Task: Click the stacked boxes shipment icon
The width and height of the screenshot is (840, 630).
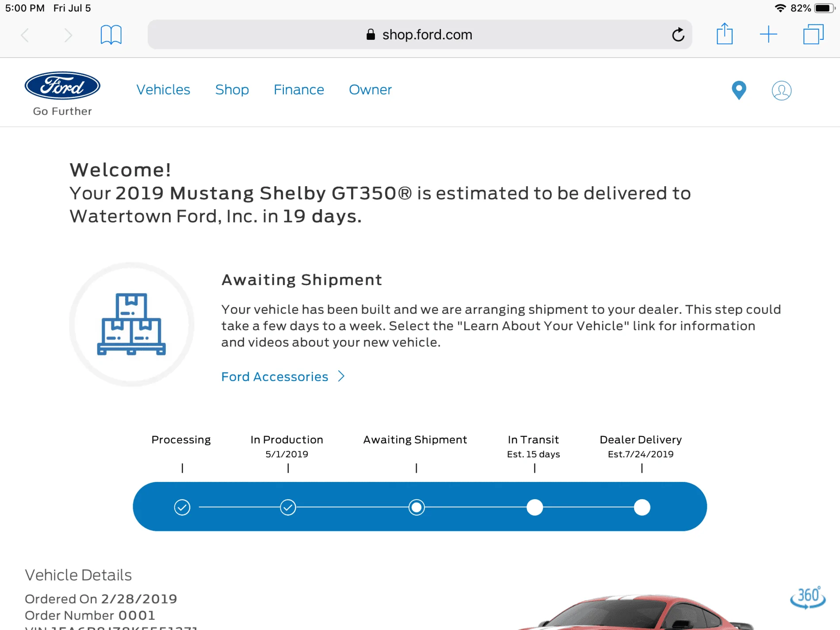Action: pos(131,324)
